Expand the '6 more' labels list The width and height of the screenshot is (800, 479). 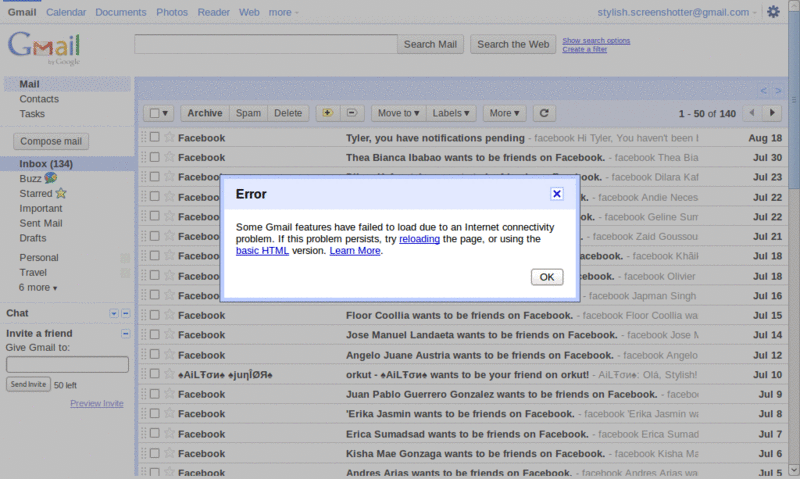[x=38, y=287]
